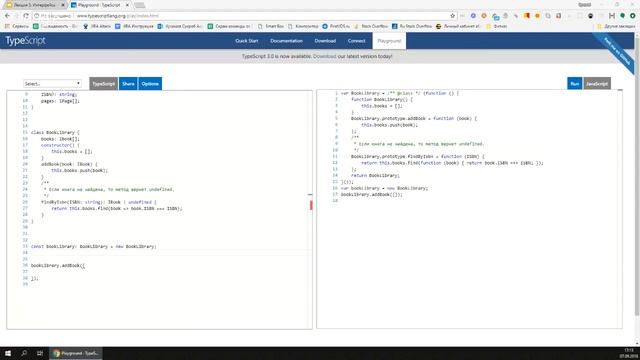Click the red error marker in the editor ruler
This screenshot has width=640, height=360.
pos(311,205)
